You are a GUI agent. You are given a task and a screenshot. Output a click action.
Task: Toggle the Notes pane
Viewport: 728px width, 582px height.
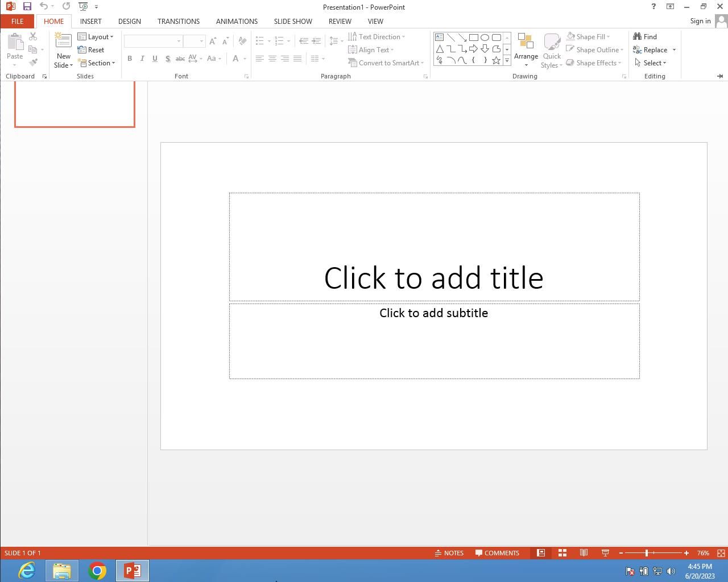(x=449, y=553)
